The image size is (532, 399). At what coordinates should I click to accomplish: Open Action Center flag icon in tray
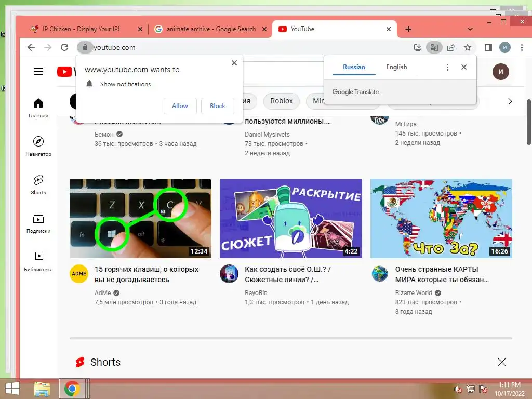point(483,389)
